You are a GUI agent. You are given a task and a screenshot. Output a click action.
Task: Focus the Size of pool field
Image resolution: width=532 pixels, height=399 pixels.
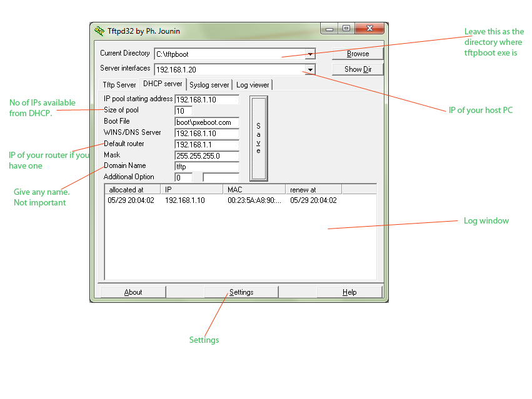(x=183, y=111)
